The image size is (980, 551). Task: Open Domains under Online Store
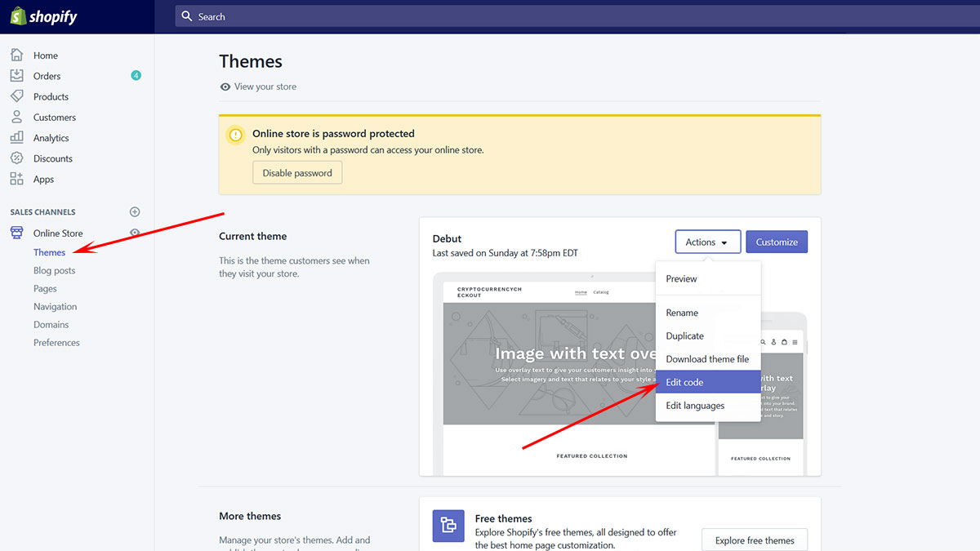tap(51, 324)
